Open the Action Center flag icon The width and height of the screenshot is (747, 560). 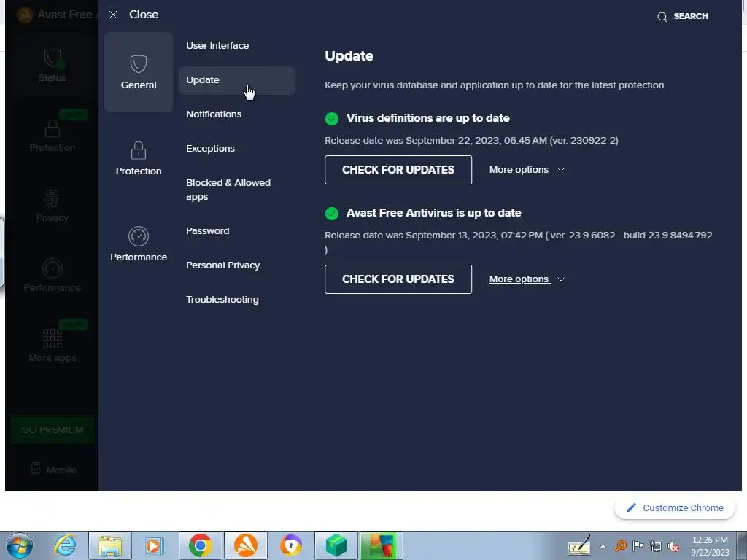638,546
